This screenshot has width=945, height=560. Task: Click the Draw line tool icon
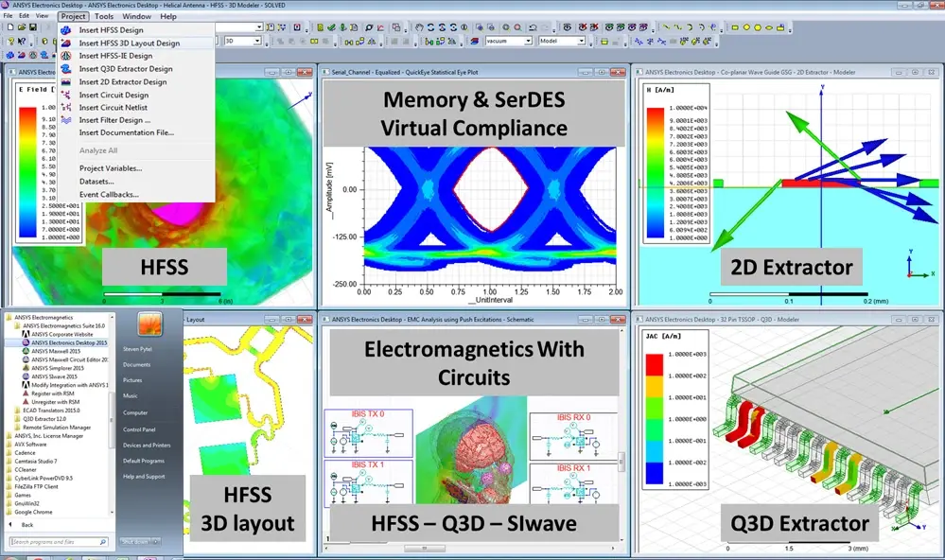pyautogui.click(x=666, y=27)
